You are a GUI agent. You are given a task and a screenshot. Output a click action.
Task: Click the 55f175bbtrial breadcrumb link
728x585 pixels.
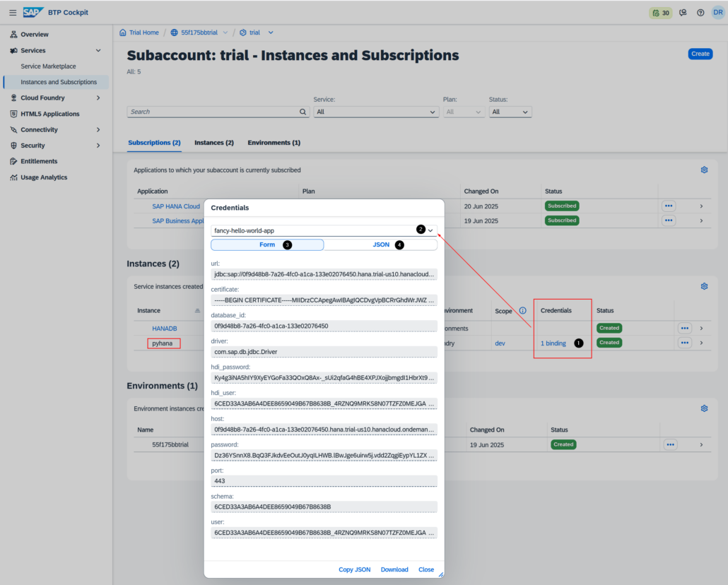pos(199,32)
